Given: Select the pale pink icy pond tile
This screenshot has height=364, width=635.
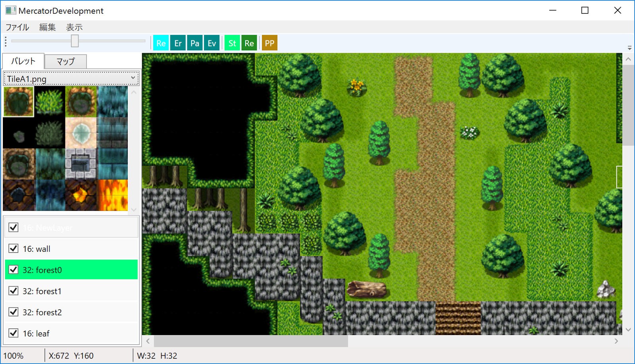Looking at the screenshot, I should (81, 133).
